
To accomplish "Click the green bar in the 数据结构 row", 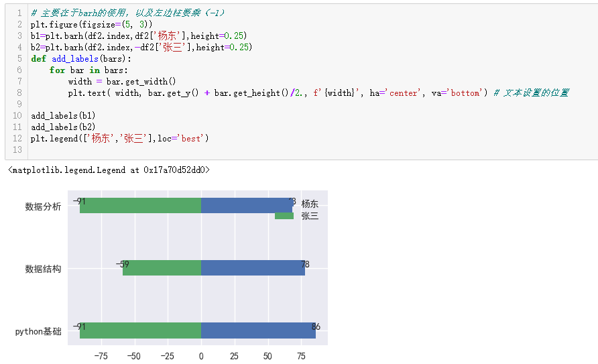I will point(162,267).
